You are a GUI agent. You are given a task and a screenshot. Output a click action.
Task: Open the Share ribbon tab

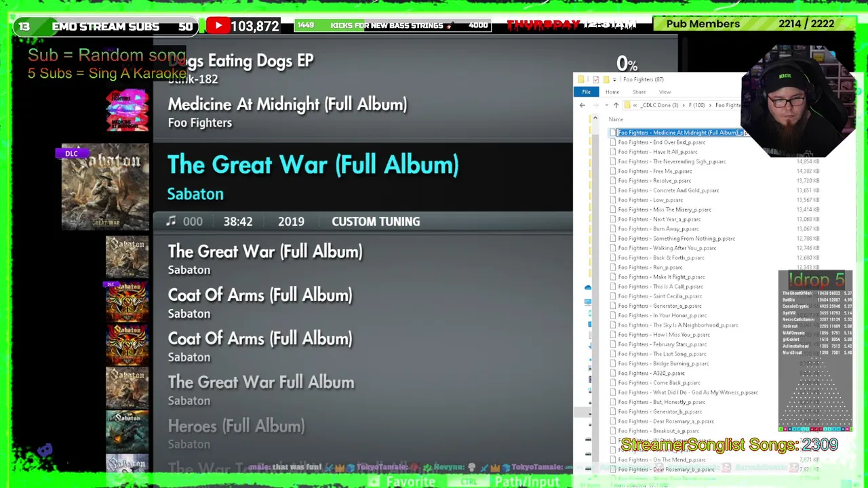[x=639, y=92]
